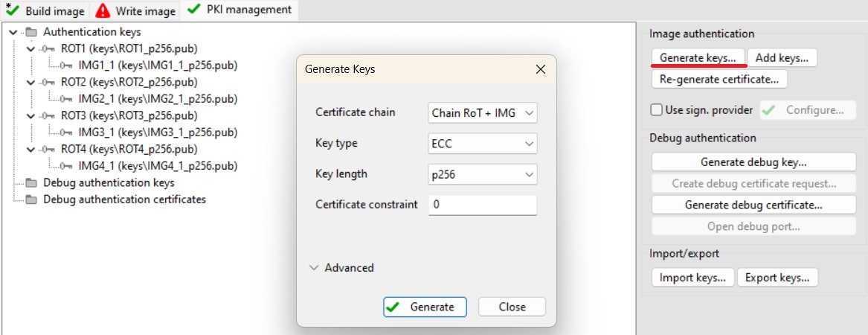The width and height of the screenshot is (868, 335).
Task: Click the Generate debug key button
Action: pyautogui.click(x=753, y=162)
